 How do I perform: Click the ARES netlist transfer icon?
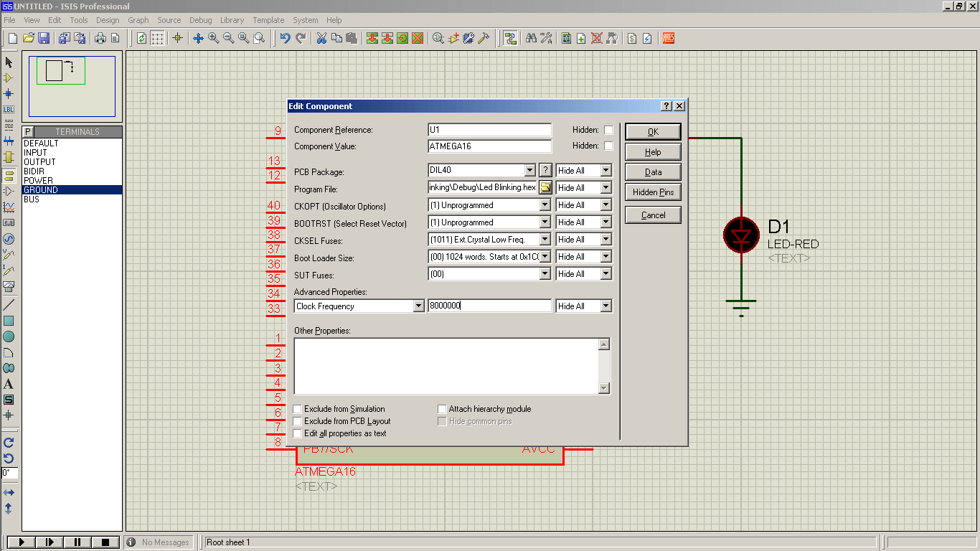[669, 38]
